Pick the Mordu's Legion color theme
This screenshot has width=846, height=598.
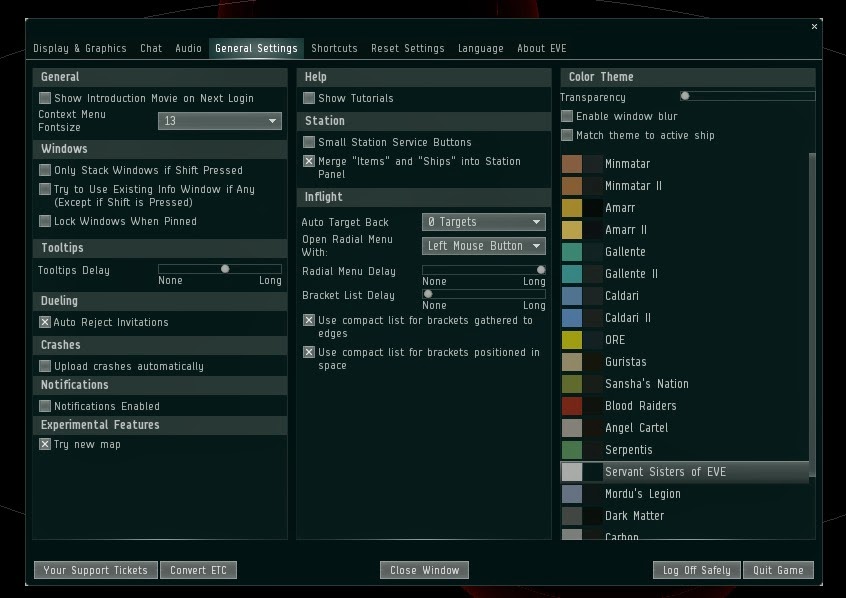(x=685, y=494)
